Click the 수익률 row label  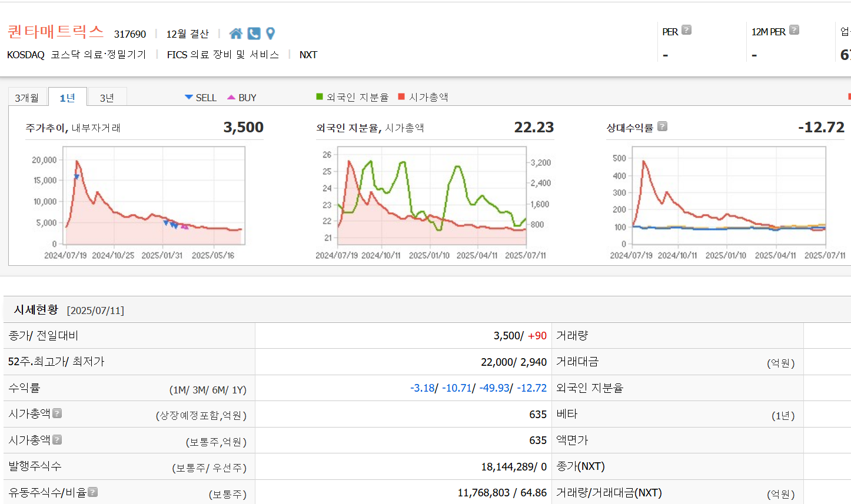pos(24,388)
